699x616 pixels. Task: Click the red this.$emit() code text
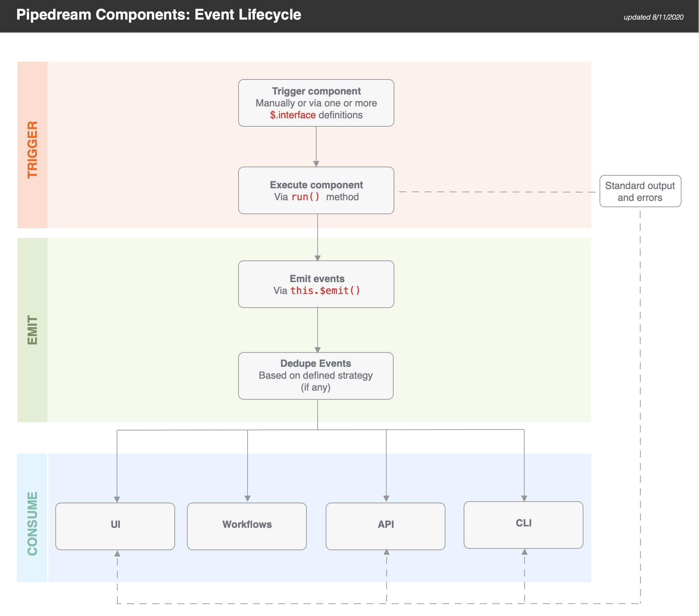pyautogui.click(x=325, y=290)
